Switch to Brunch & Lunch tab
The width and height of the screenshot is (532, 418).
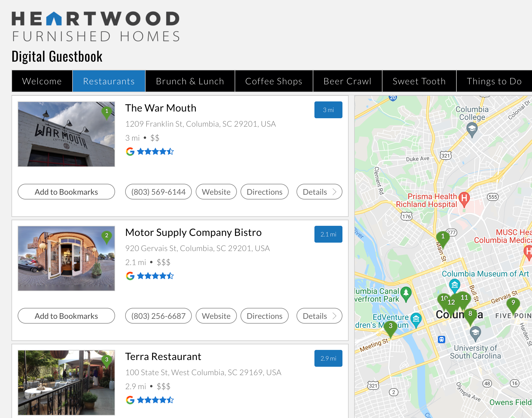(x=190, y=81)
